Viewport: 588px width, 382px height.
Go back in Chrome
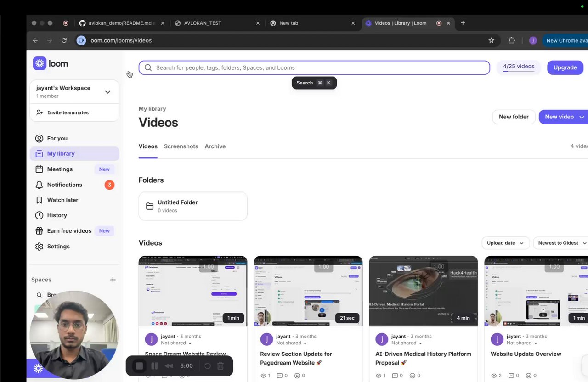pos(35,40)
